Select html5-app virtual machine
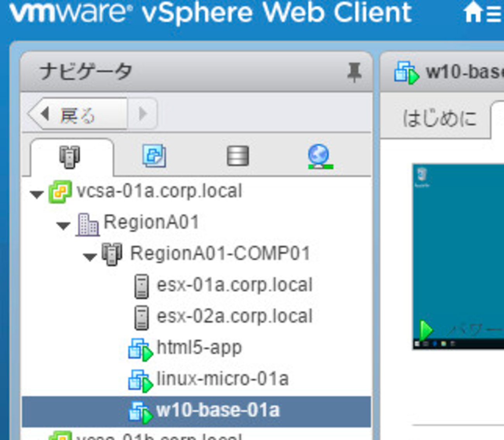Screen dimensions: 504x440 tap(199, 347)
